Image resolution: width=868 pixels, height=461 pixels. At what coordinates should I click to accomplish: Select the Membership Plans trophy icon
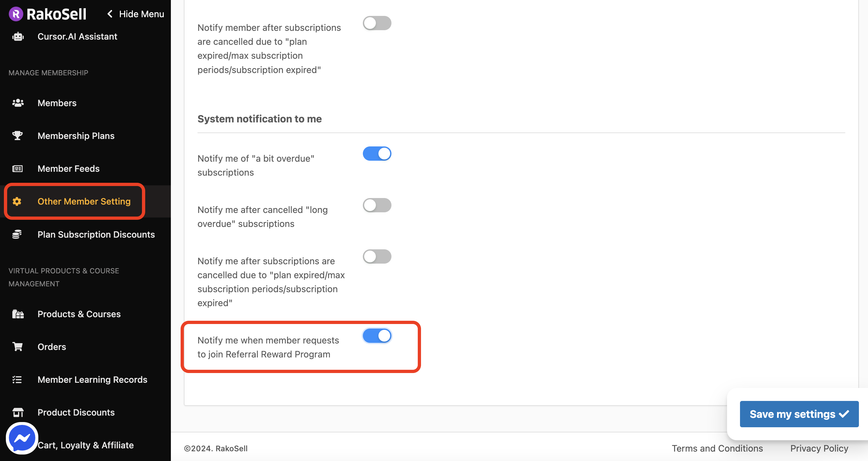coord(17,135)
